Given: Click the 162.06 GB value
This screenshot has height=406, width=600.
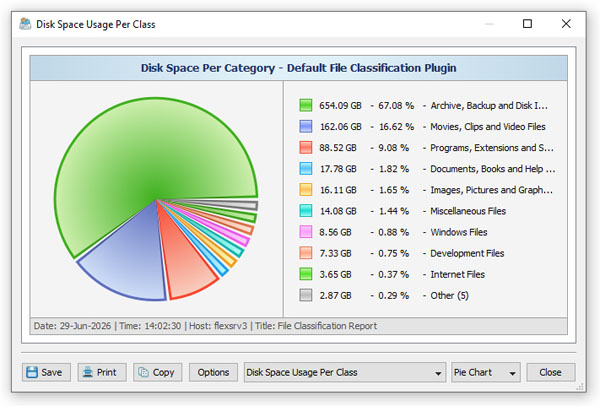Looking at the screenshot, I should (x=341, y=127).
